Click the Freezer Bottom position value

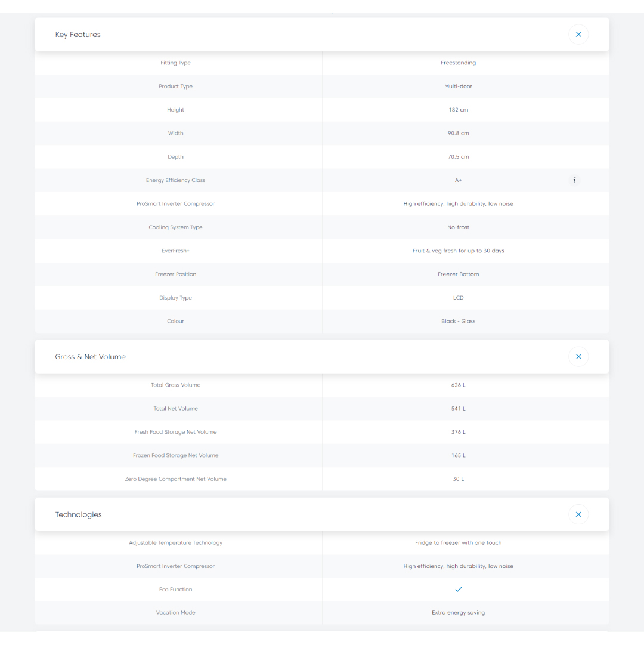(x=459, y=274)
